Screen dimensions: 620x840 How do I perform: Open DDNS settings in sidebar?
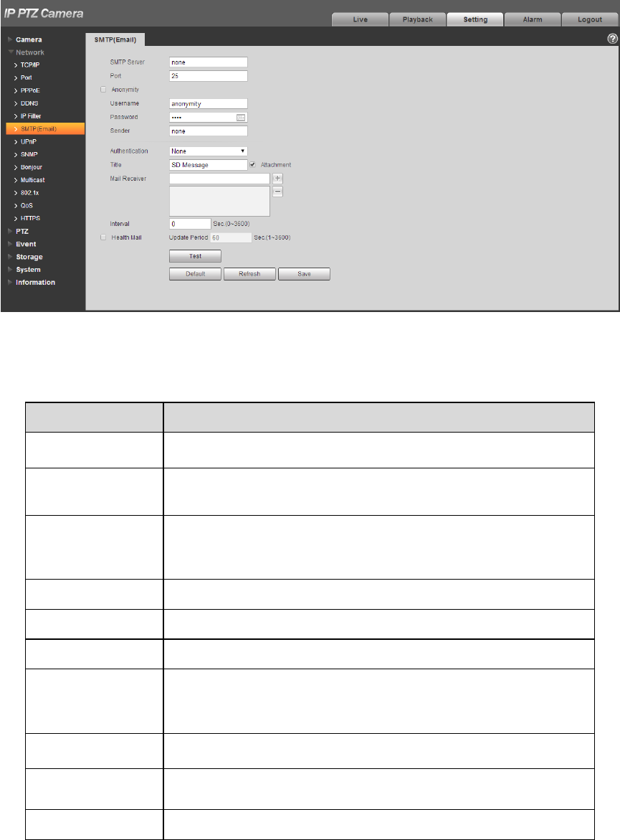pos(29,103)
